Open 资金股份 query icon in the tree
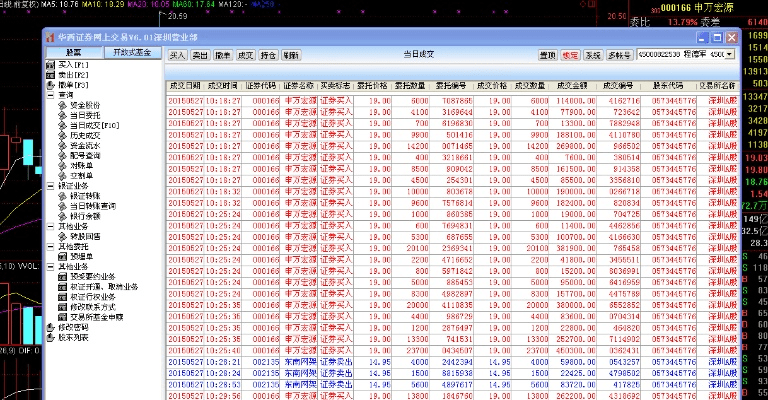 (x=62, y=105)
